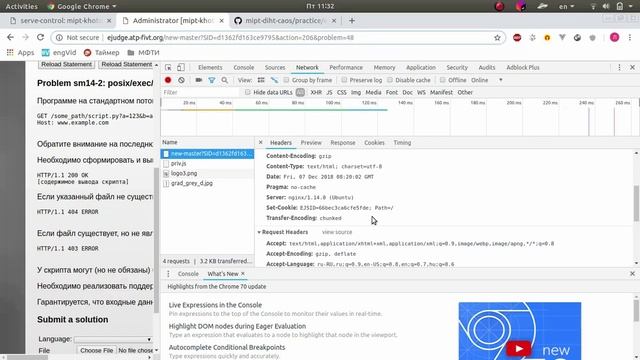This screenshot has width=640, height=360.
Task: Toggle device toolbar icon in DevTools
Action: [x=181, y=67]
